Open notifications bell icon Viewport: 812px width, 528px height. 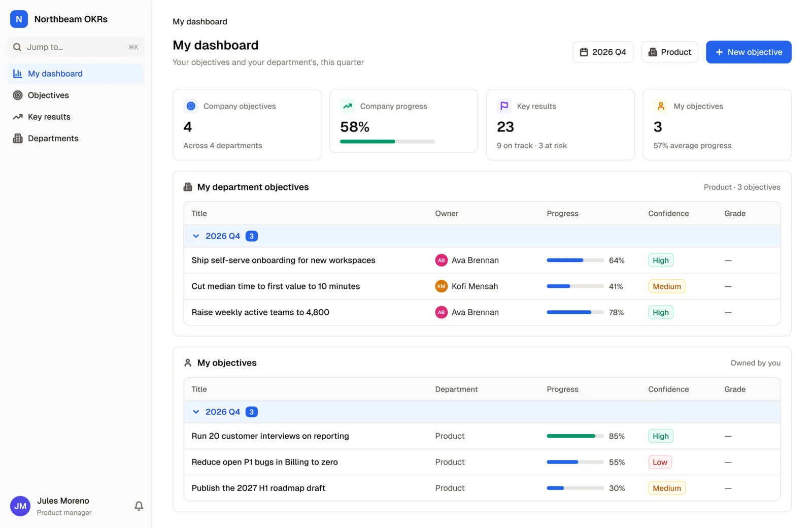[x=139, y=506]
